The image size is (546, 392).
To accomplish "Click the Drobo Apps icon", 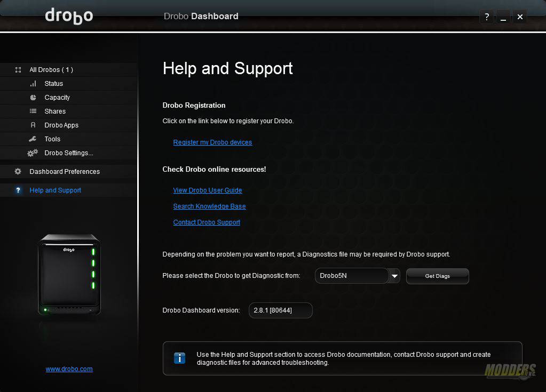I will point(33,125).
